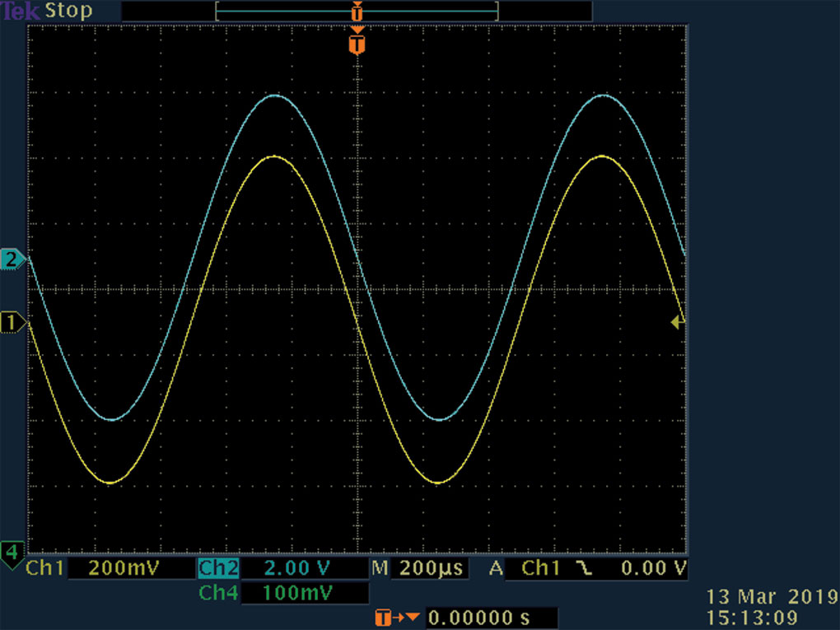The image size is (840, 630).
Task: Click the Tek logo
Action: pos(21,11)
